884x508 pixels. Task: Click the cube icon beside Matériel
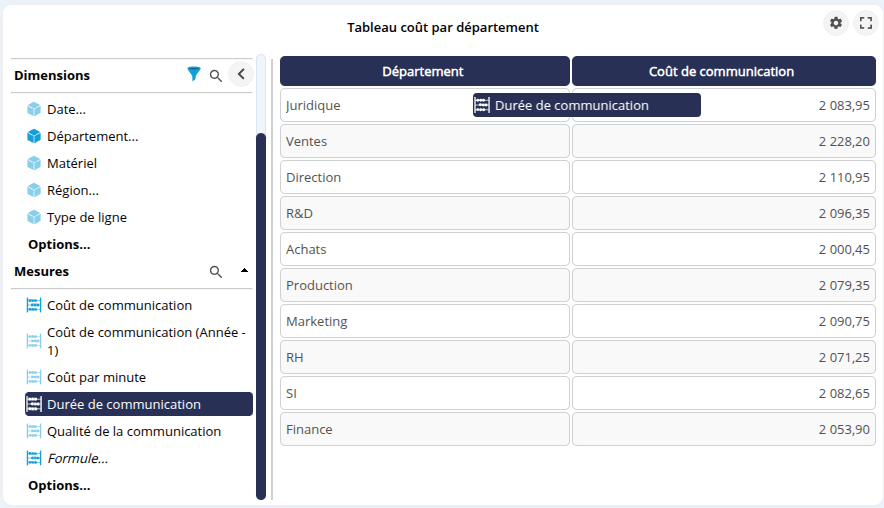click(x=34, y=163)
